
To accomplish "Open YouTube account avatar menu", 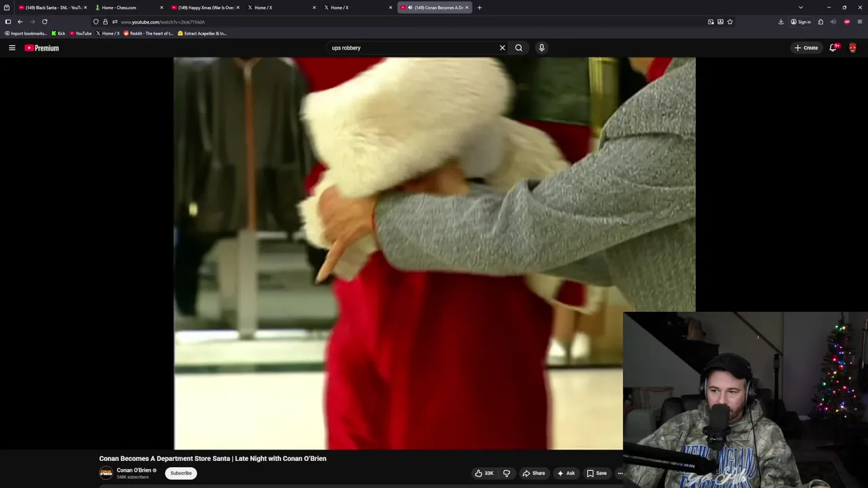I will point(852,47).
